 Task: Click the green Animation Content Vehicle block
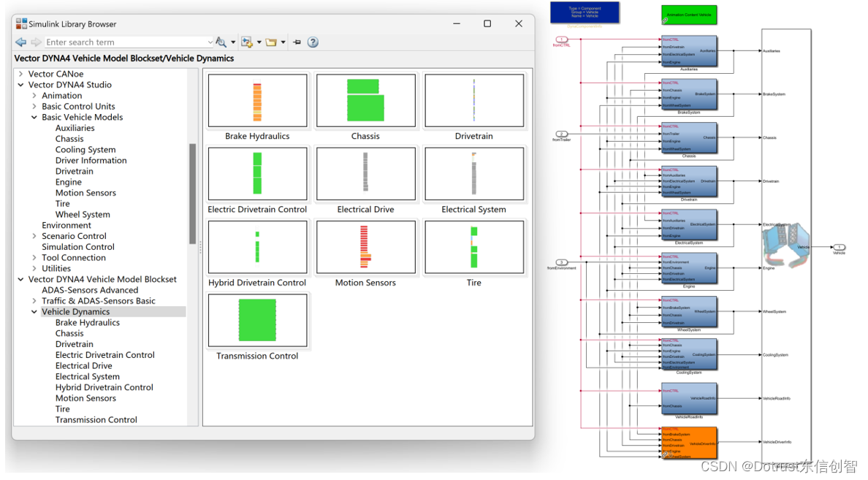coord(689,15)
